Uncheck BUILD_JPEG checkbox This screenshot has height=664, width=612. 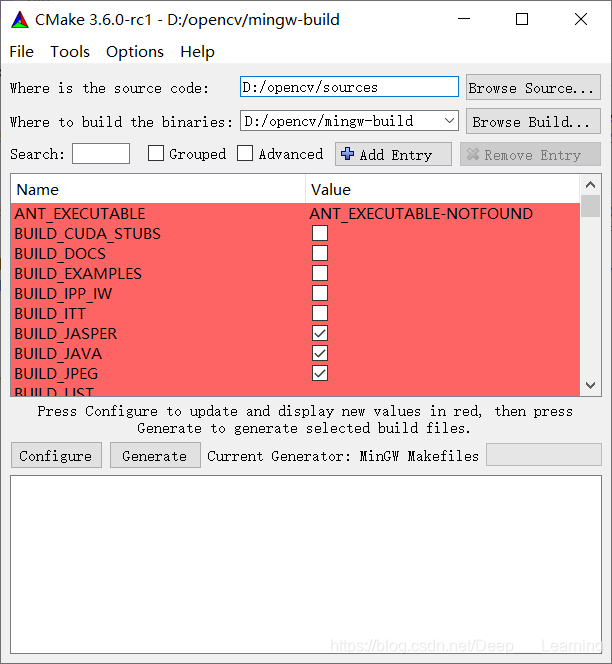(x=320, y=374)
